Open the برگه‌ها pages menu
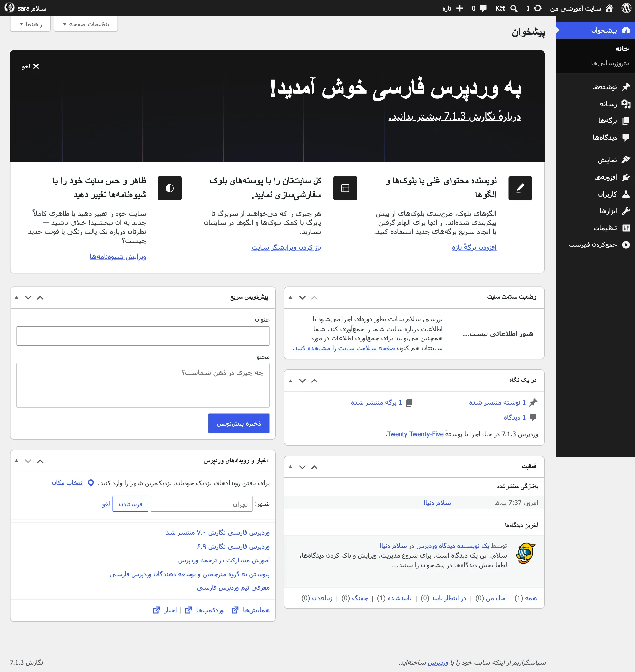635x672 pixels. [x=595, y=120]
